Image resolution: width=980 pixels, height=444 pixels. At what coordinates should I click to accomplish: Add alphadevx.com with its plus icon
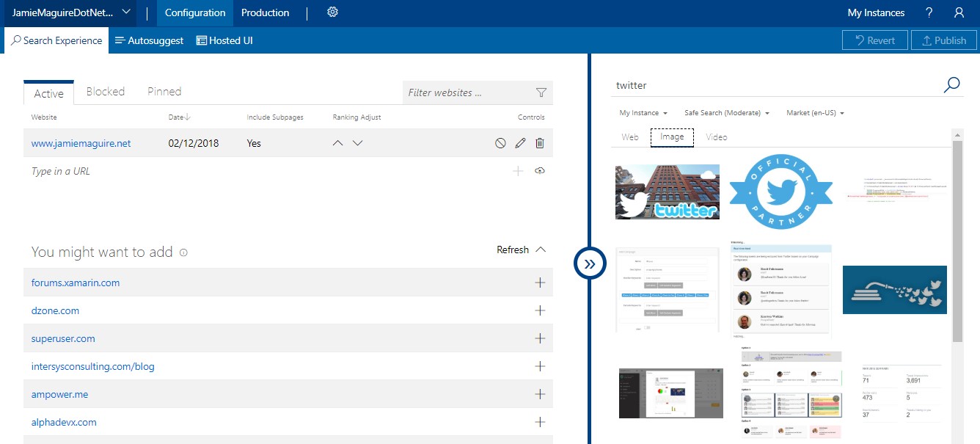click(x=541, y=422)
